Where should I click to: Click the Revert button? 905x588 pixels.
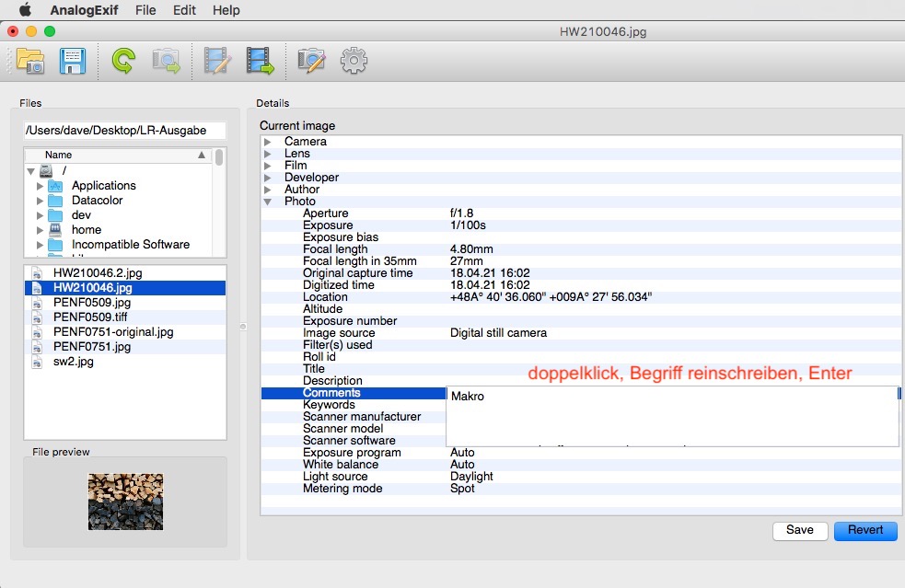coord(865,530)
